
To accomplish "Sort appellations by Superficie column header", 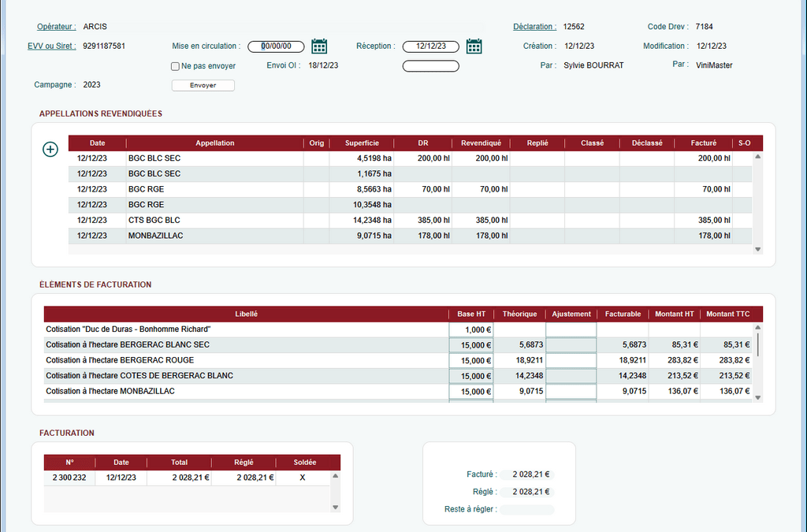I will pos(362,143).
